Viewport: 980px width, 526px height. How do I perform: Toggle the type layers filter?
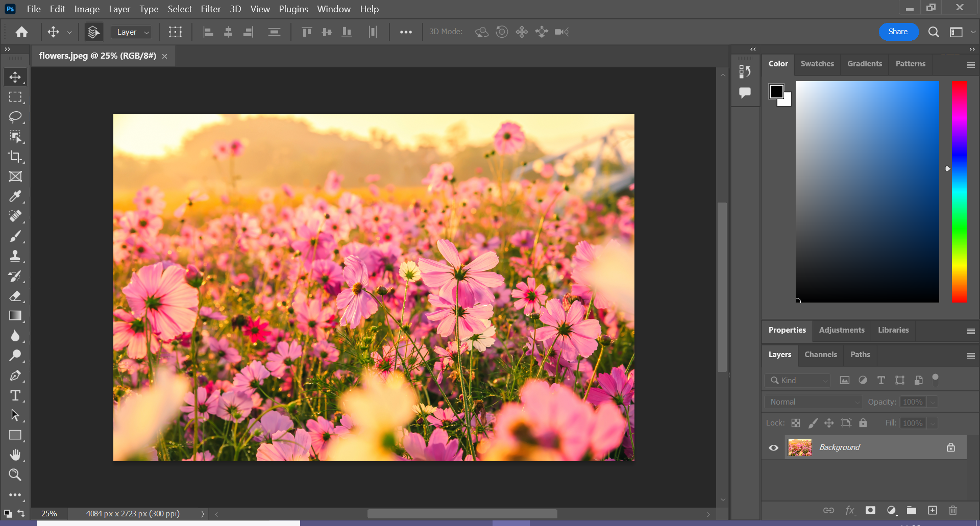click(881, 381)
